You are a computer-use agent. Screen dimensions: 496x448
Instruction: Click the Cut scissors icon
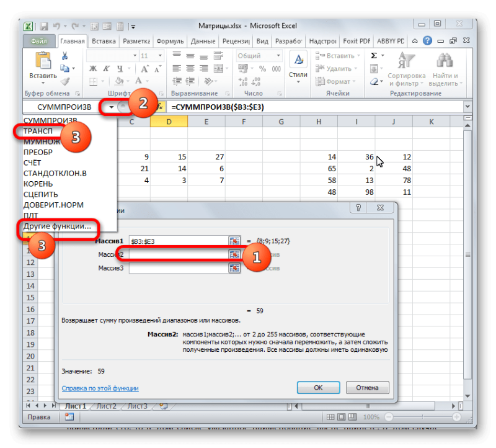[65, 56]
